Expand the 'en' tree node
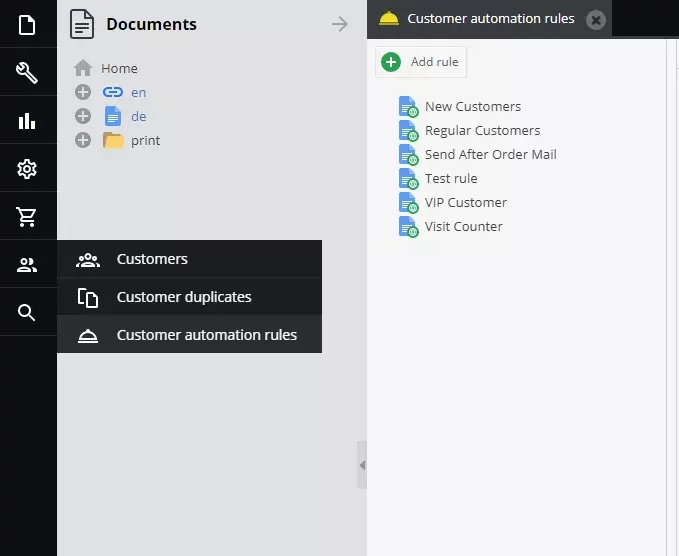The width and height of the screenshot is (679, 556). pos(83,92)
